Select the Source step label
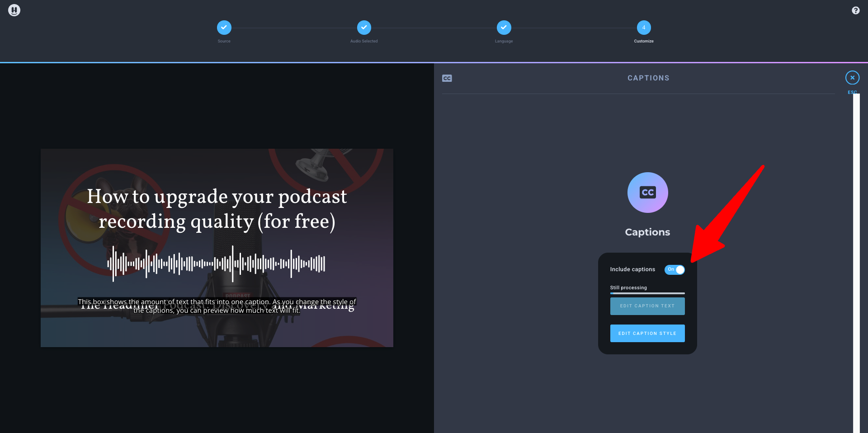Viewport: 868px width, 433px height. tap(224, 41)
